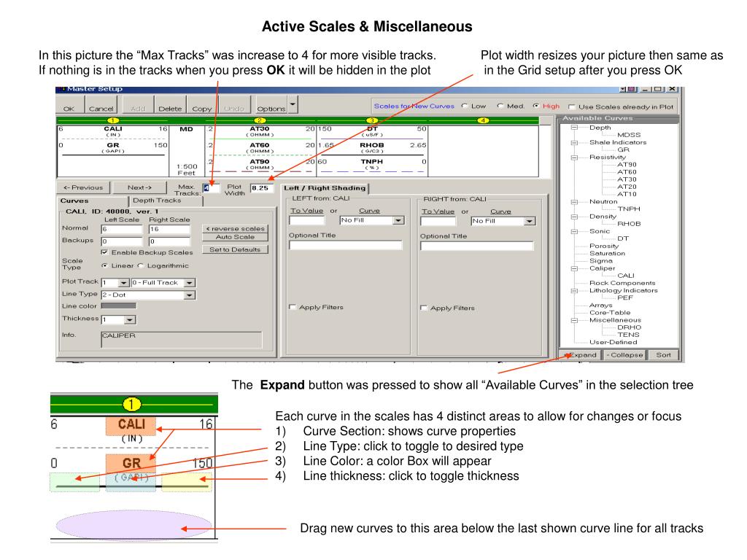This screenshot has width=747, height=560.
Task: Click the Info CALIPER text field
Action: [x=182, y=340]
